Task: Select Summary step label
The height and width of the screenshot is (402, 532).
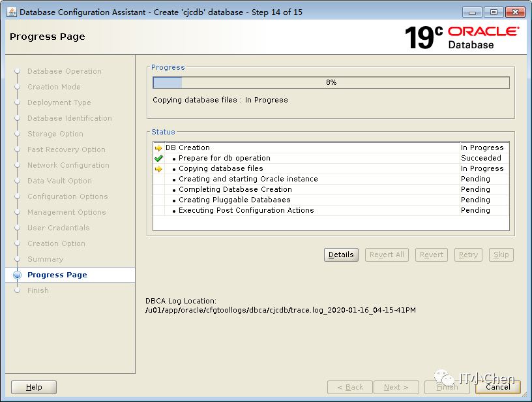Action: pyautogui.click(x=45, y=259)
